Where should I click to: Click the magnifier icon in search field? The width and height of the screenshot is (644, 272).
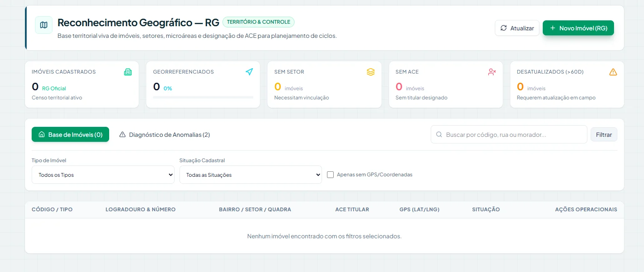pos(439,135)
